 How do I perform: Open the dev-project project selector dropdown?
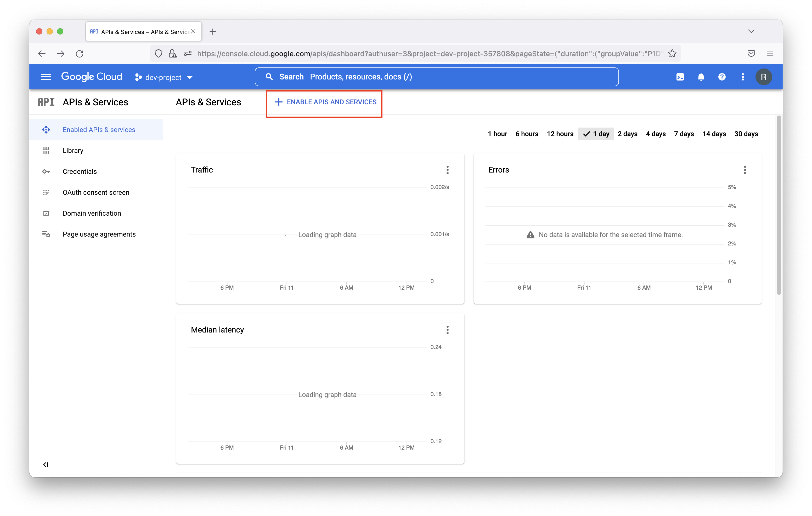click(x=164, y=78)
